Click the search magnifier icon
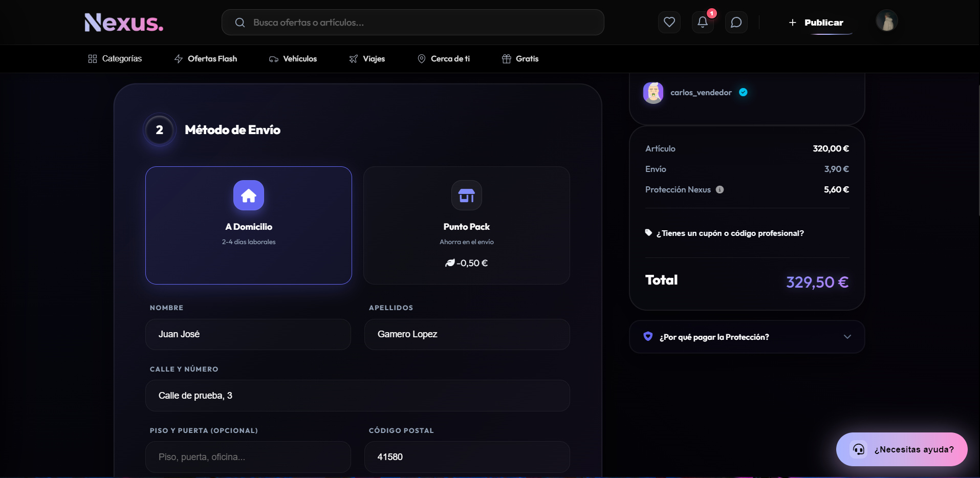This screenshot has width=980, height=478. [x=240, y=23]
